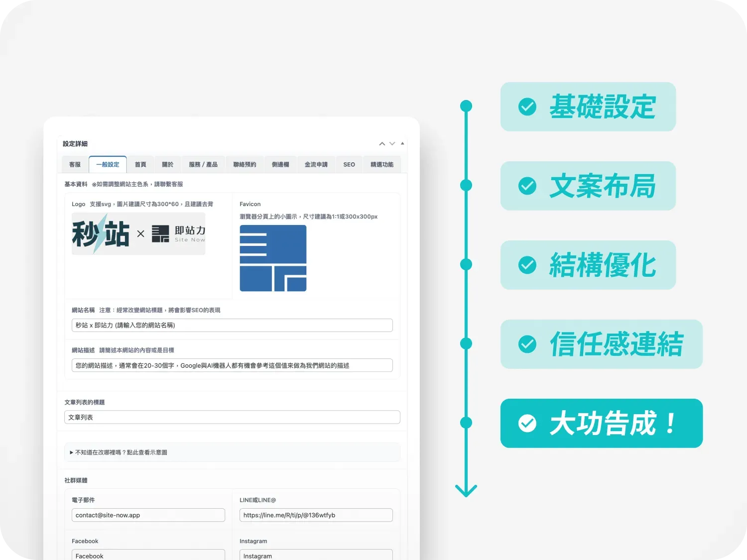This screenshot has height=560, width=747.
Task: Click the checkmark icon beside 基礎設定
Action: point(527,107)
